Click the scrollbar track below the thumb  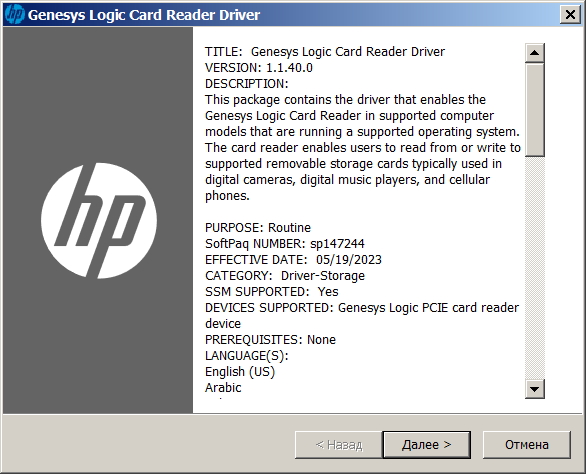pyautogui.click(x=534, y=268)
